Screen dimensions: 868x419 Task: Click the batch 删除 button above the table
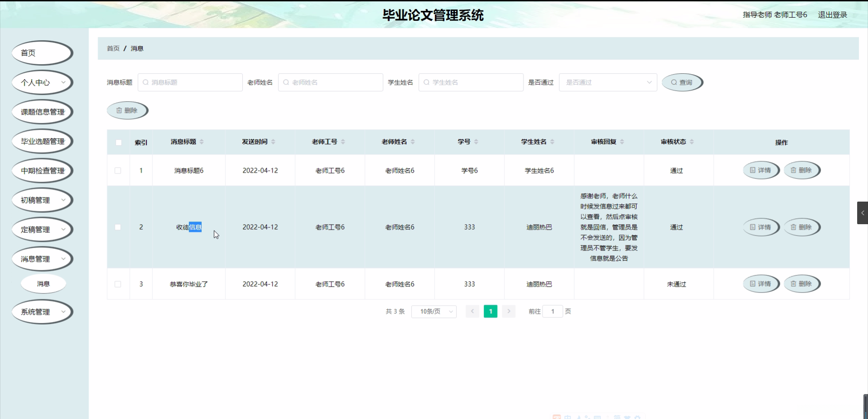(127, 110)
